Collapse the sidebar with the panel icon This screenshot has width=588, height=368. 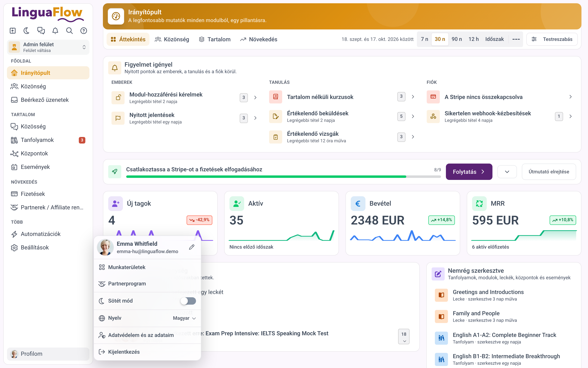[13, 31]
